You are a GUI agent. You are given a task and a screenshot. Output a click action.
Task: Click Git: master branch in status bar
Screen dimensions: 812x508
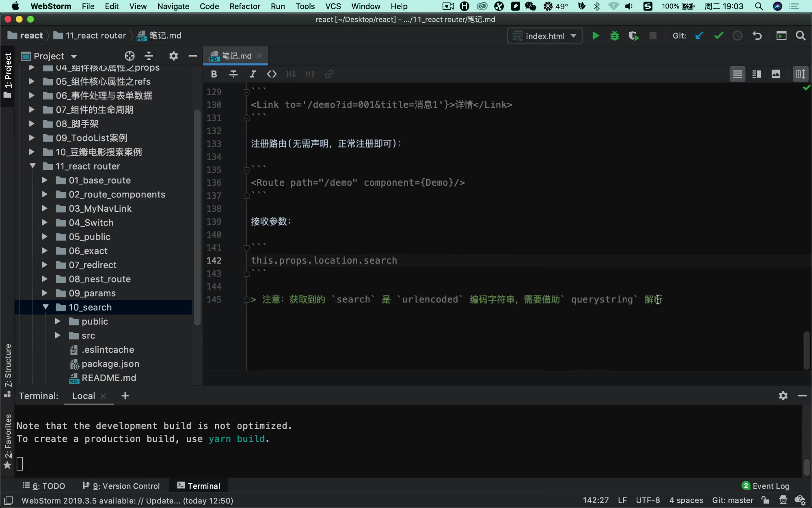pos(732,500)
